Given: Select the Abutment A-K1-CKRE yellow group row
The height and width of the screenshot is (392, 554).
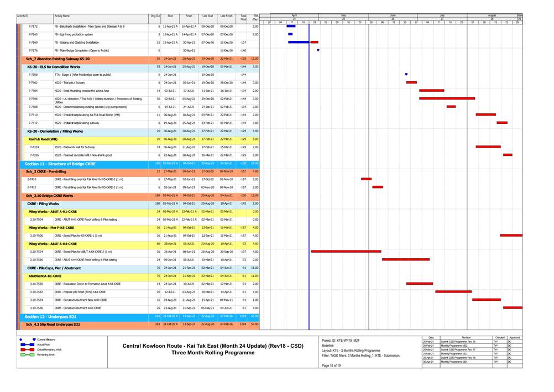Looking at the screenshot, I should [45, 275].
